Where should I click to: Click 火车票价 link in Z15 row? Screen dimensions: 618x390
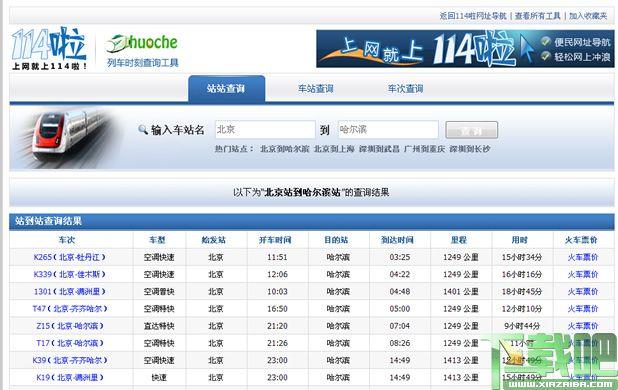[583, 326]
